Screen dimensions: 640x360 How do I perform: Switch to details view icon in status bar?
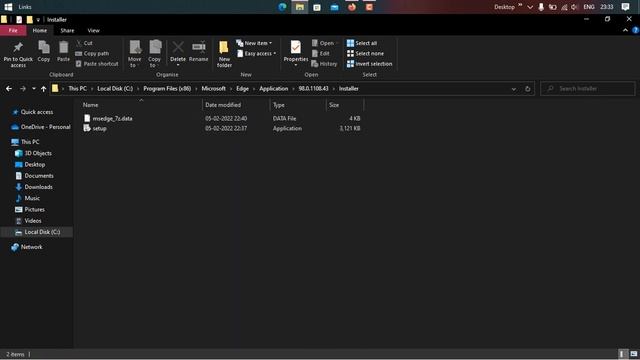[x=622, y=354]
